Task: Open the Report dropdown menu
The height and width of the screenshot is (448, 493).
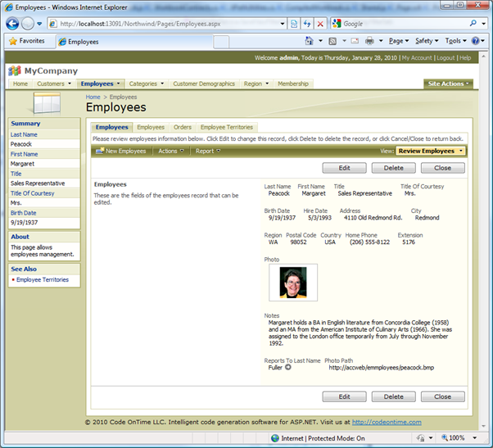Action: tap(208, 152)
